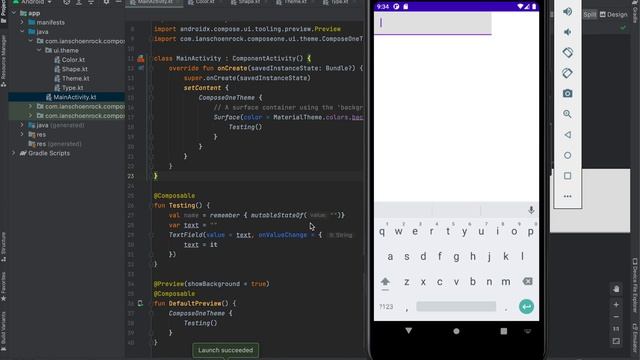640x360 pixels.
Task: Click zoom in plus in preview panel
Action: tap(616, 304)
